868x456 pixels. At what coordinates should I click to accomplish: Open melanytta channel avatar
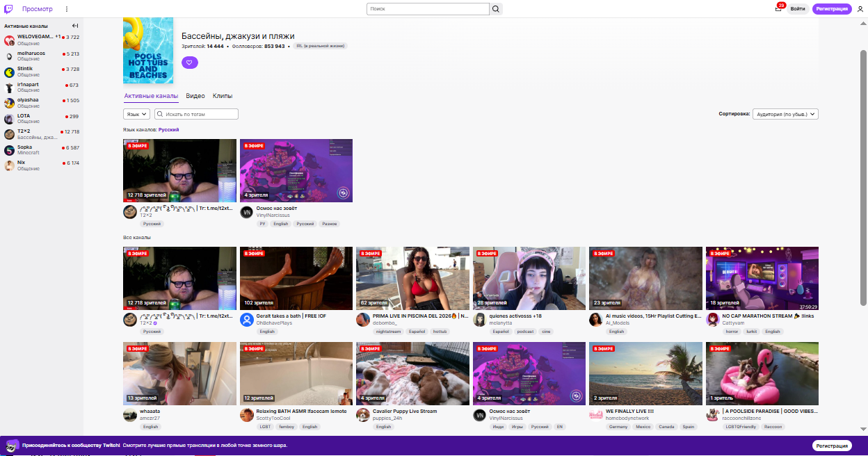pyautogui.click(x=479, y=320)
